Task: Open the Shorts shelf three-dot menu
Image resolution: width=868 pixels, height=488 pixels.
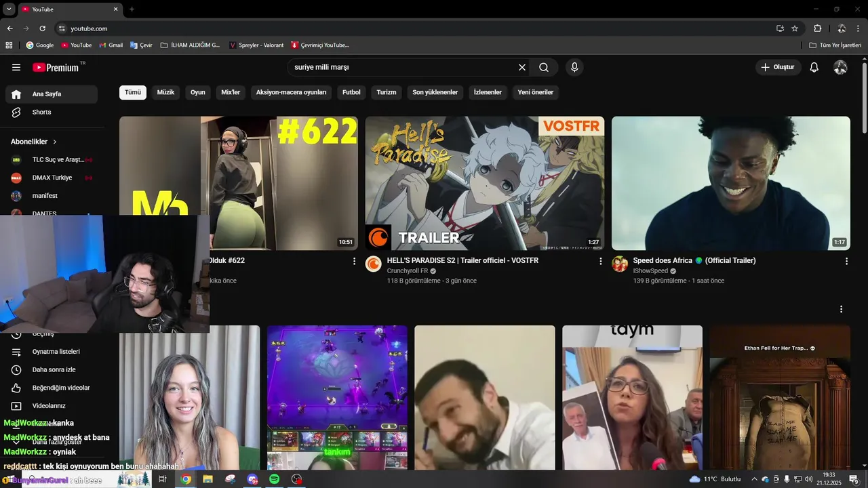Action: (842, 309)
